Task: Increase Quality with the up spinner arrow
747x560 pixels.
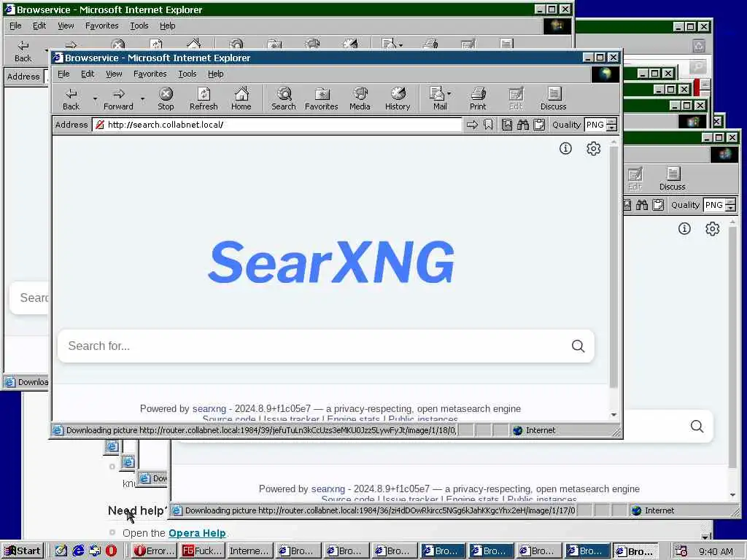Action: [x=612, y=122]
